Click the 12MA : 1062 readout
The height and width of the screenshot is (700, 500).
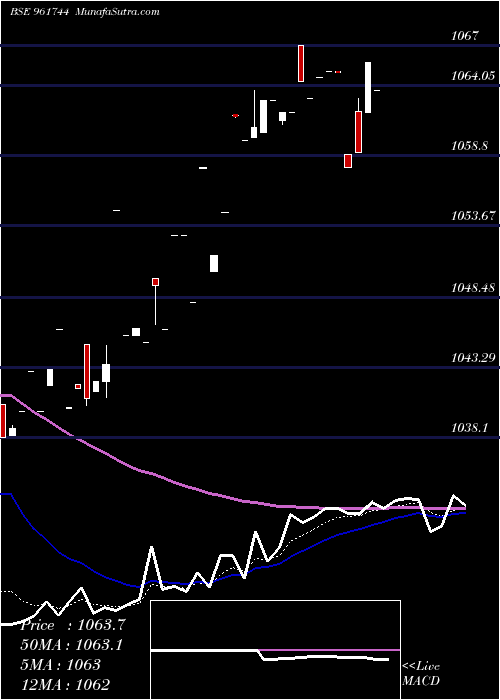click(65, 685)
